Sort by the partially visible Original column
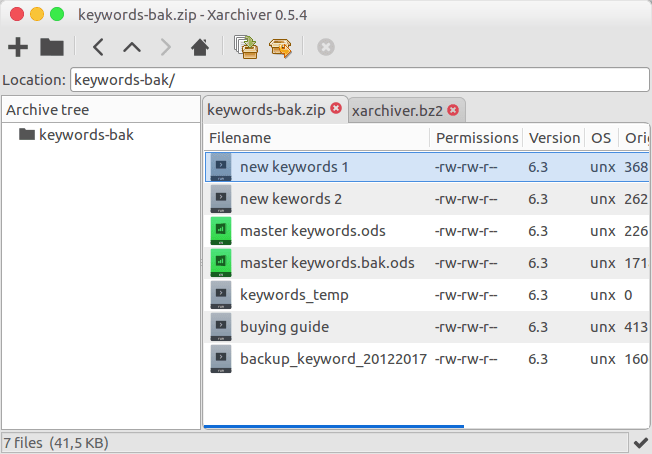 pos(634,138)
